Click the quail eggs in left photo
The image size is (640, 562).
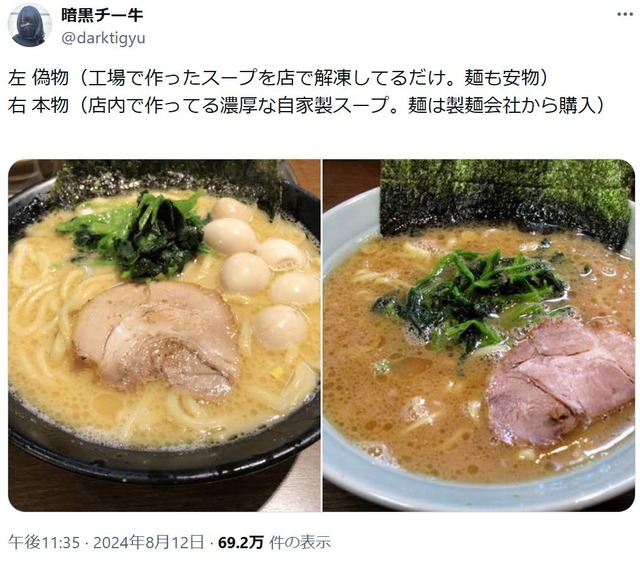(x=262, y=271)
